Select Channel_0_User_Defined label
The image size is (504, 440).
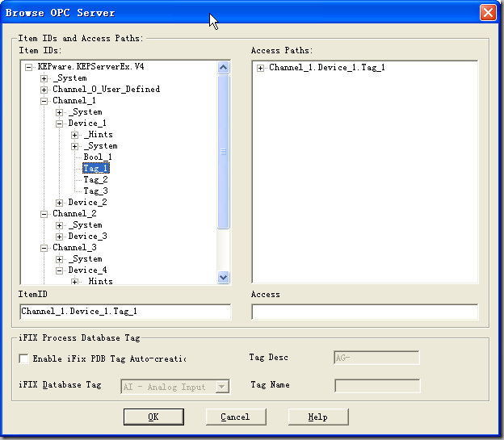[107, 89]
